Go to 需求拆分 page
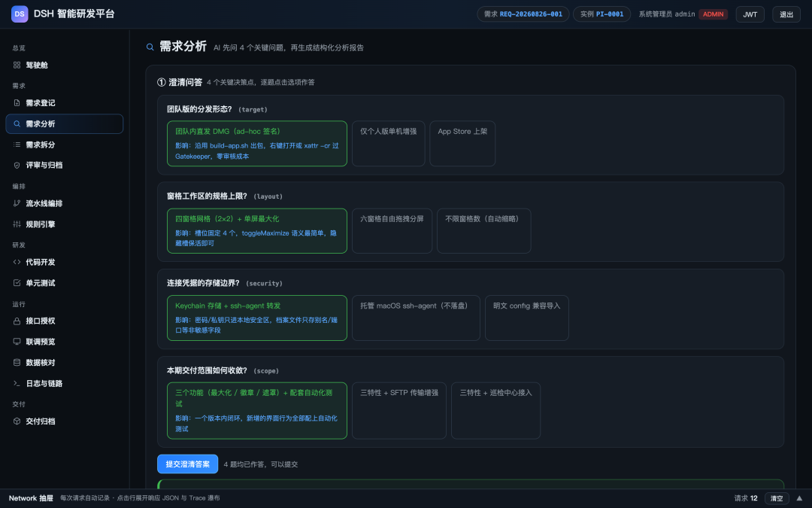The image size is (812, 508). [x=64, y=144]
